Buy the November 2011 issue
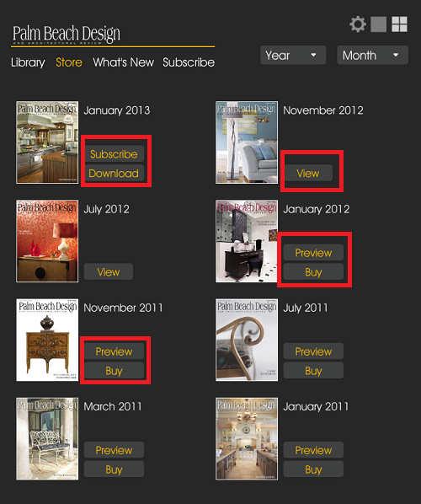This screenshot has height=504, width=421. 114,371
